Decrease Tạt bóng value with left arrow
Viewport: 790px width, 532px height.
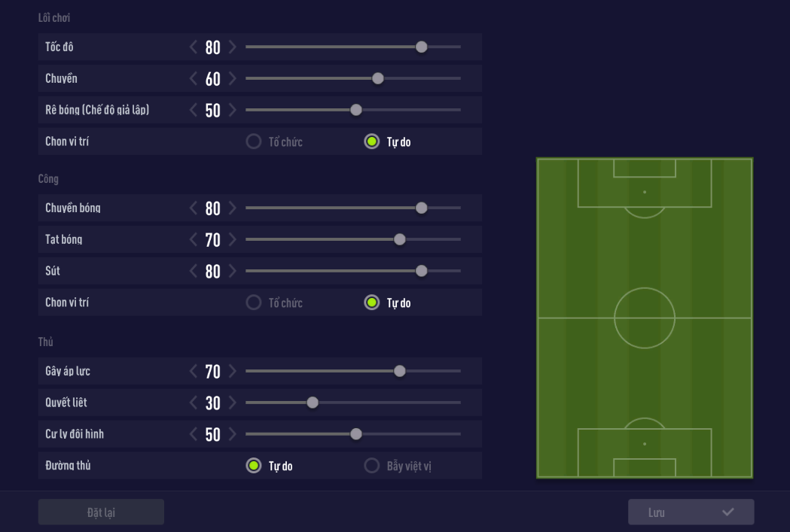coord(194,240)
